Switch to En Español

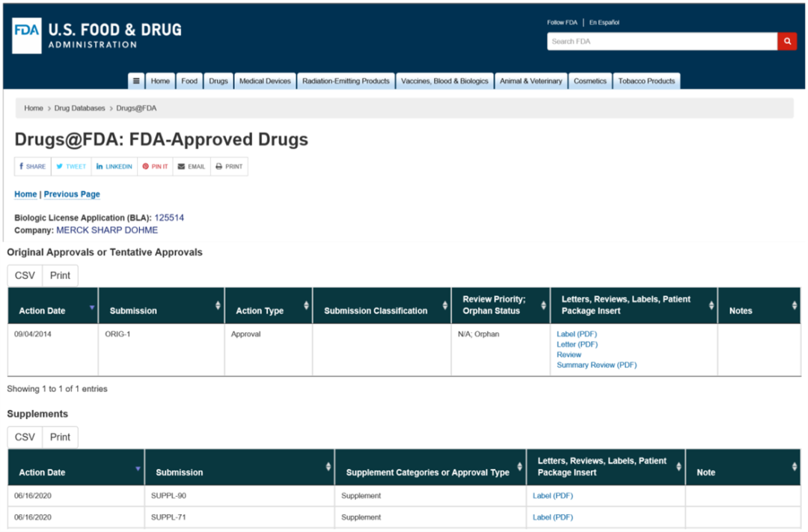(605, 22)
